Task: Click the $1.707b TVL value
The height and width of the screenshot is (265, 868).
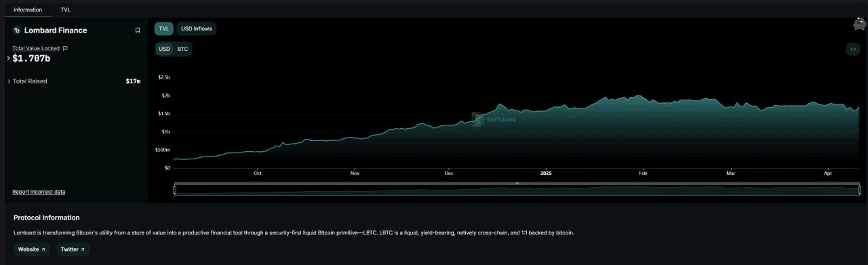Action: 31,58
